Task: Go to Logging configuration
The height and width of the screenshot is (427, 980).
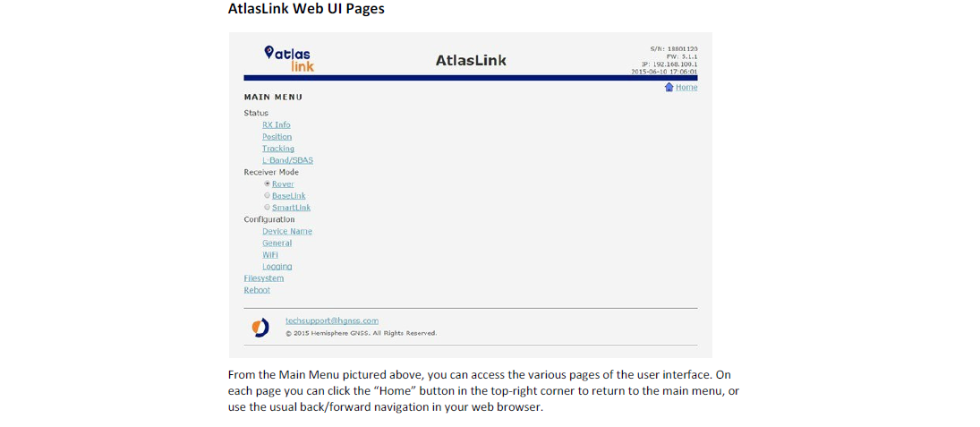Action: click(x=277, y=266)
